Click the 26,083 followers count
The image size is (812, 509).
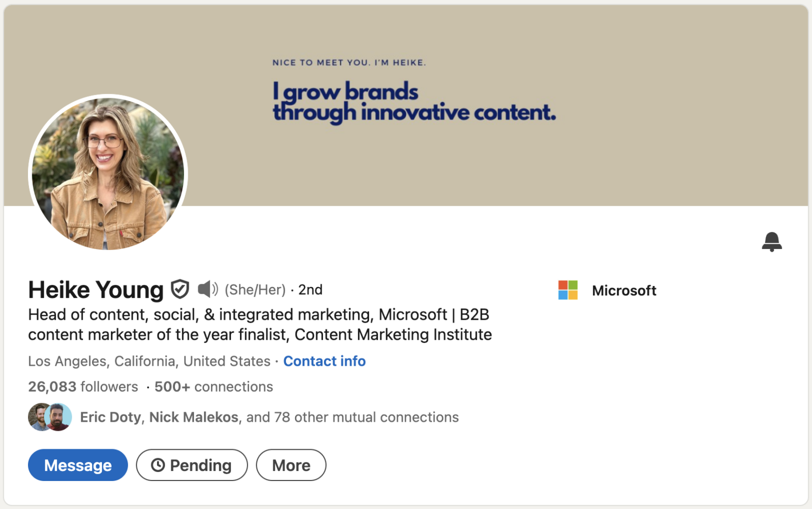[x=83, y=387]
